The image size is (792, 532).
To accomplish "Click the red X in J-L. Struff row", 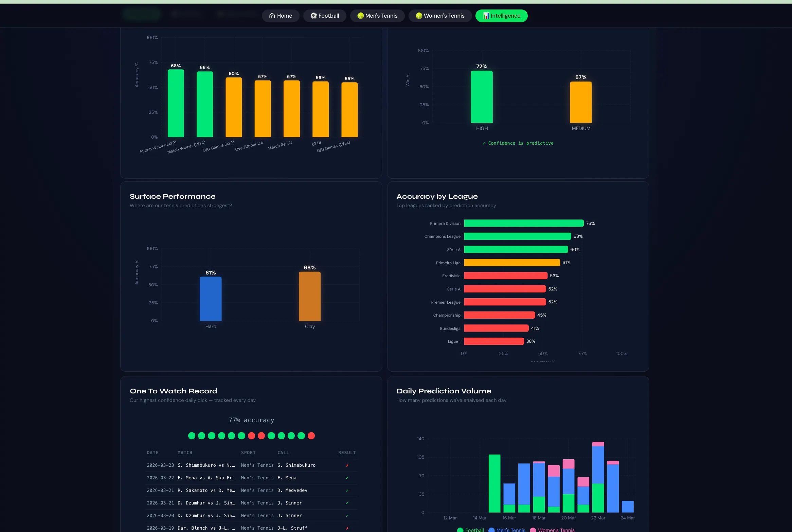I will 347,528.
